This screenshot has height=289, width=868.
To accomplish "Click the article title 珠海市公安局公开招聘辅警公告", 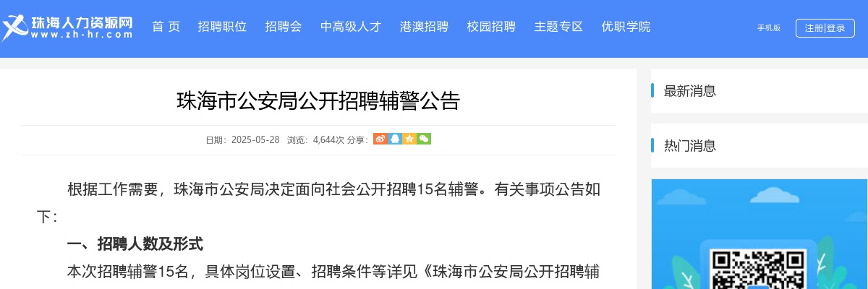I will click(x=318, y=100).
